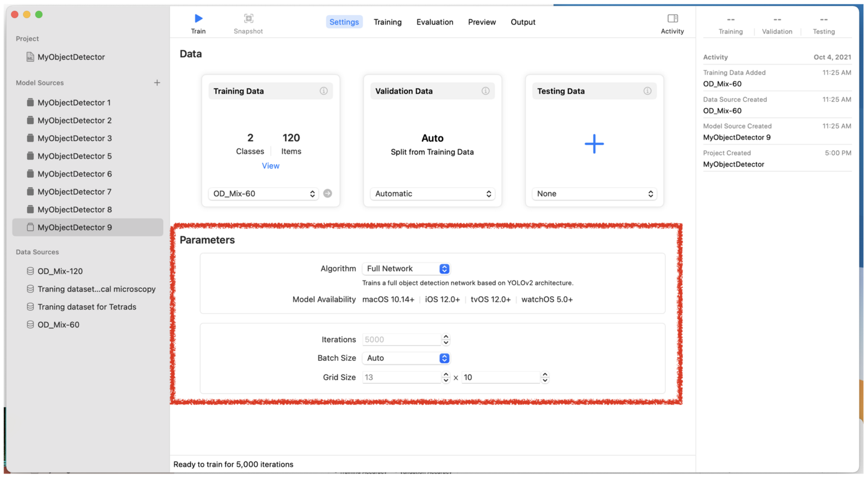
Task: Add testing data with the blue plus
Action: [x=594, y=144]
